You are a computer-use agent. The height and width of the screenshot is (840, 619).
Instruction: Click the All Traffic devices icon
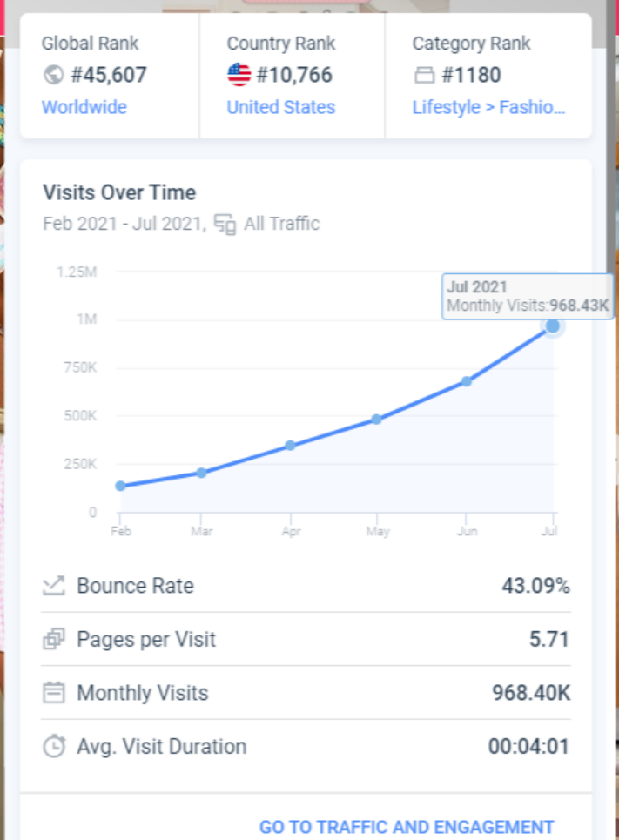(x=225, y=225)
